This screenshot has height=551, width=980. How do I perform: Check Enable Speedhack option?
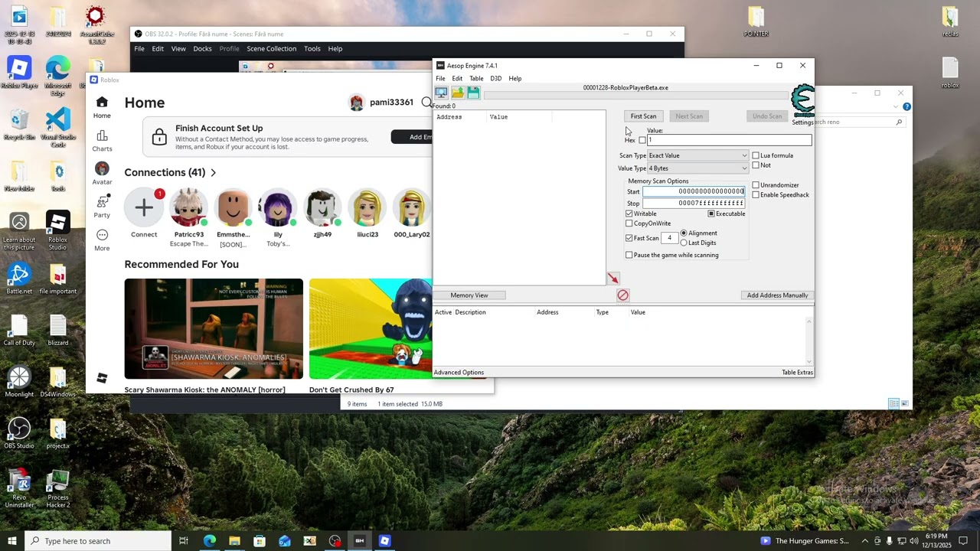click(x=756, y=195)
